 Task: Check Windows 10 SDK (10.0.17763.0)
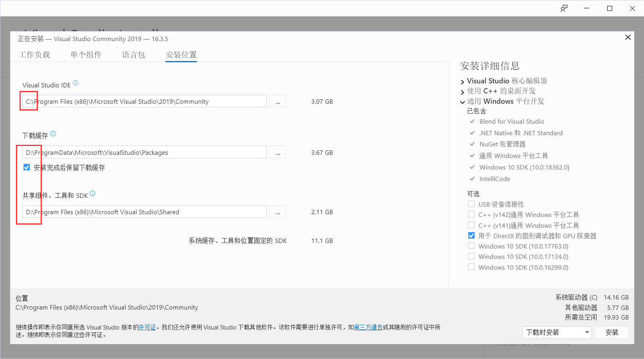click(x=471, y=246)
